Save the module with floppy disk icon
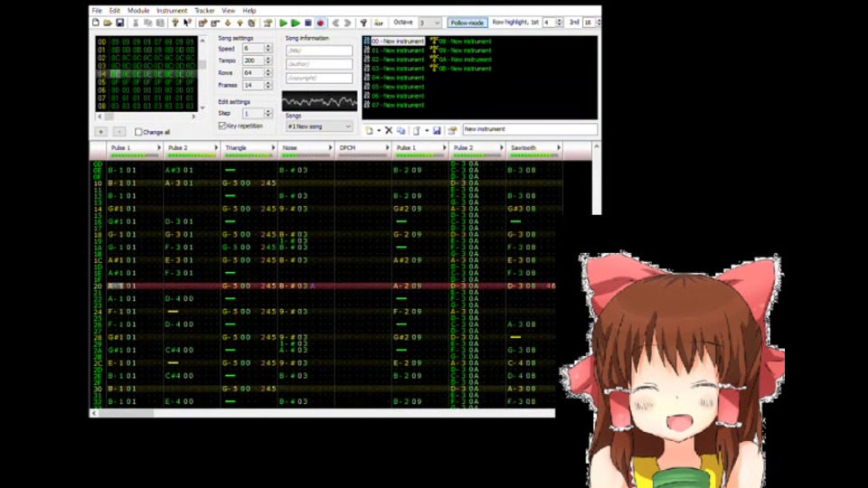The image size is (868, 488). click(119, 23)
